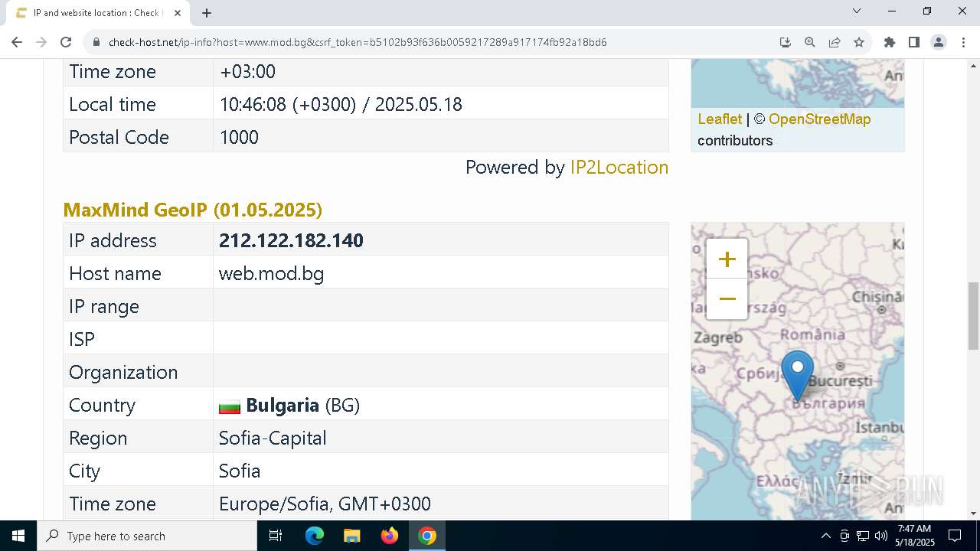Click the address bar URL

click(x=358, y=42)
